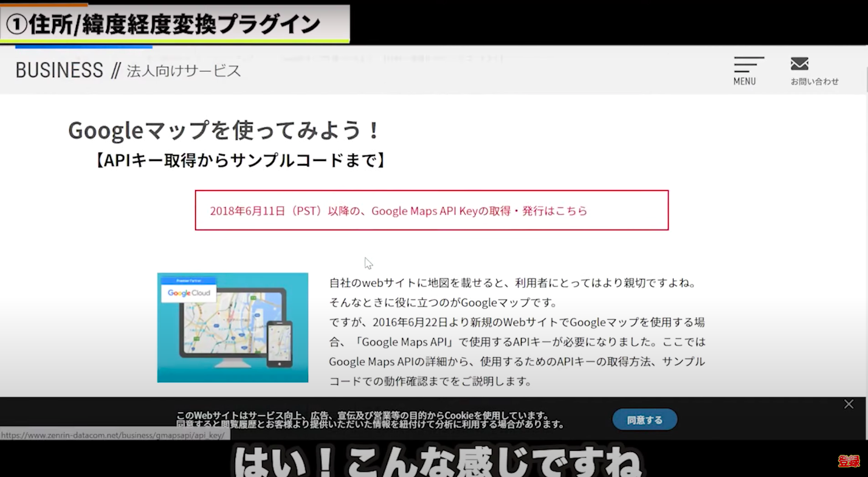868x477 pixels.
Task: Click the smartphone illustration in the image
Action: [280, 345]
